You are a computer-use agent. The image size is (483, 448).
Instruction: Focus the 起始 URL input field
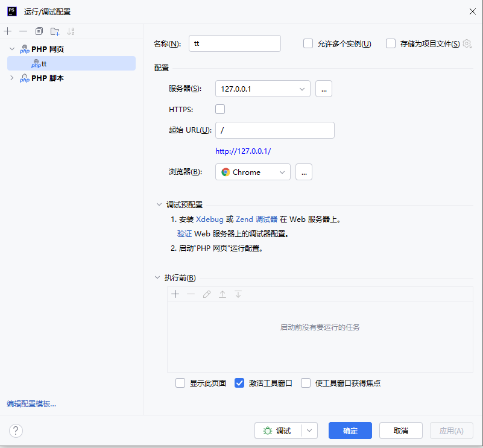tap(275, 130)
